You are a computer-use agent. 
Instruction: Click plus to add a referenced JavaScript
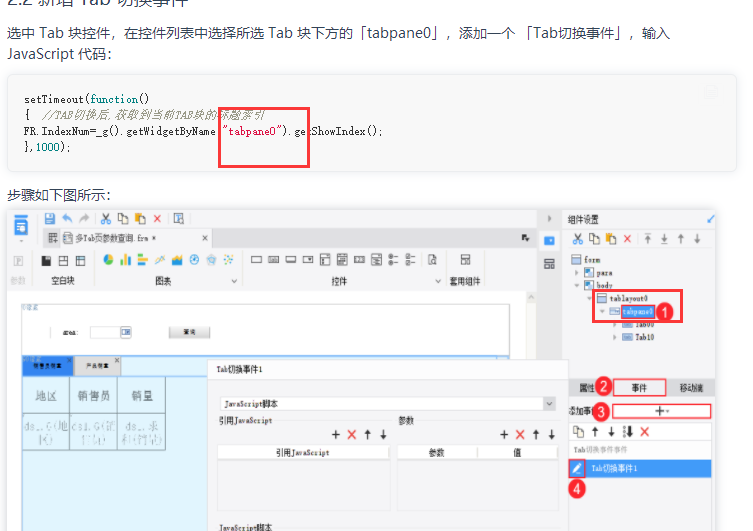click(x=336, y=434)
